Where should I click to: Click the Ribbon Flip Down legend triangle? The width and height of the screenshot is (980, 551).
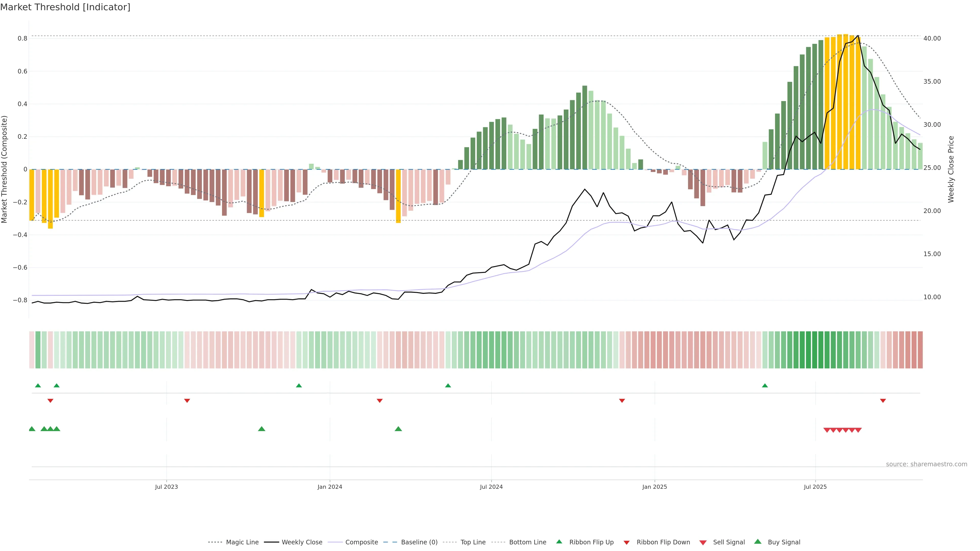tap(627, 543)
